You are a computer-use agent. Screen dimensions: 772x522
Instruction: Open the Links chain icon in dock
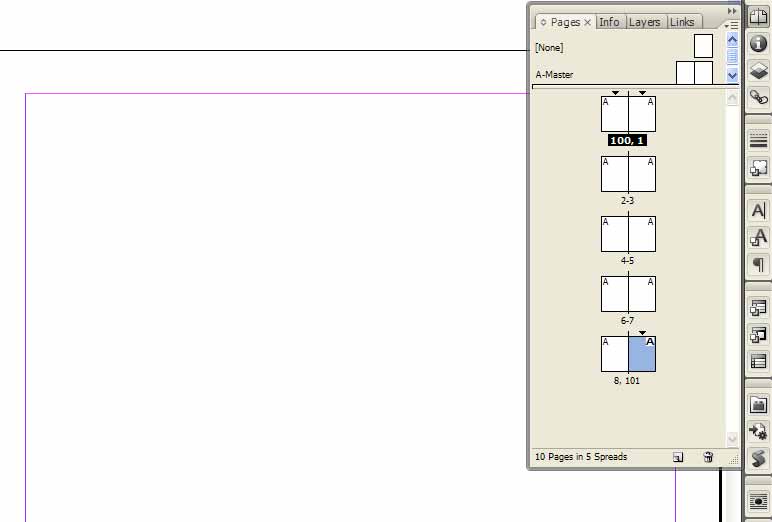(758, 97)
